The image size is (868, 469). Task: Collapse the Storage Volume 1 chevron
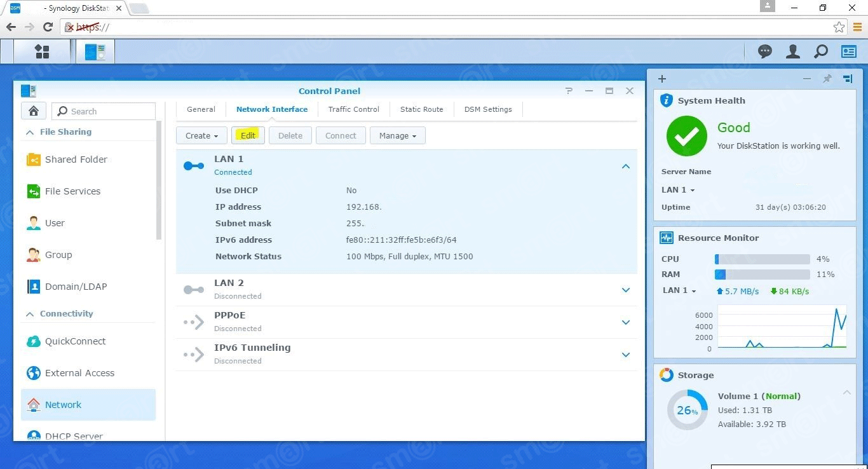847,393
